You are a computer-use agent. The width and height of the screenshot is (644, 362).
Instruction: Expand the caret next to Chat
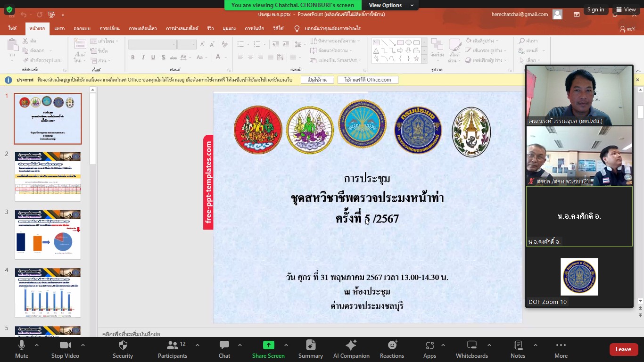(x=239, y=345)
